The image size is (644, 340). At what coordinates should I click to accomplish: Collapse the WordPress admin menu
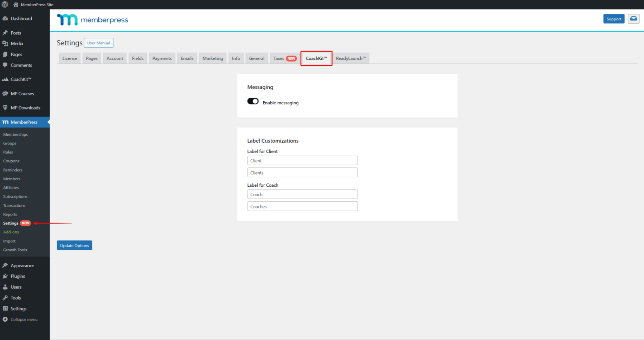click(24, 319)
